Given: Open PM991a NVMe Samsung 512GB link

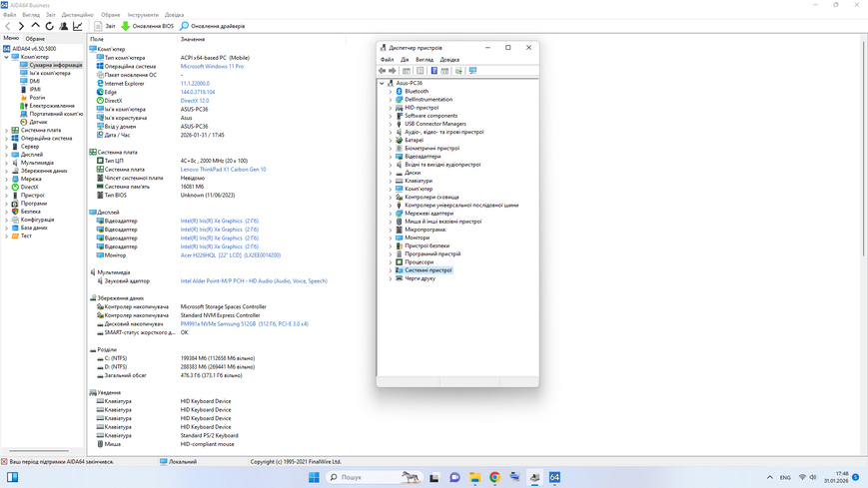Looking at the screenshot, I should point(244,323).
